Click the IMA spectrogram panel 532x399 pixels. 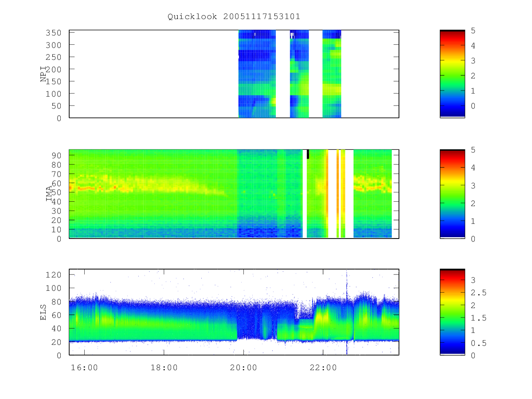click(234, 194)
